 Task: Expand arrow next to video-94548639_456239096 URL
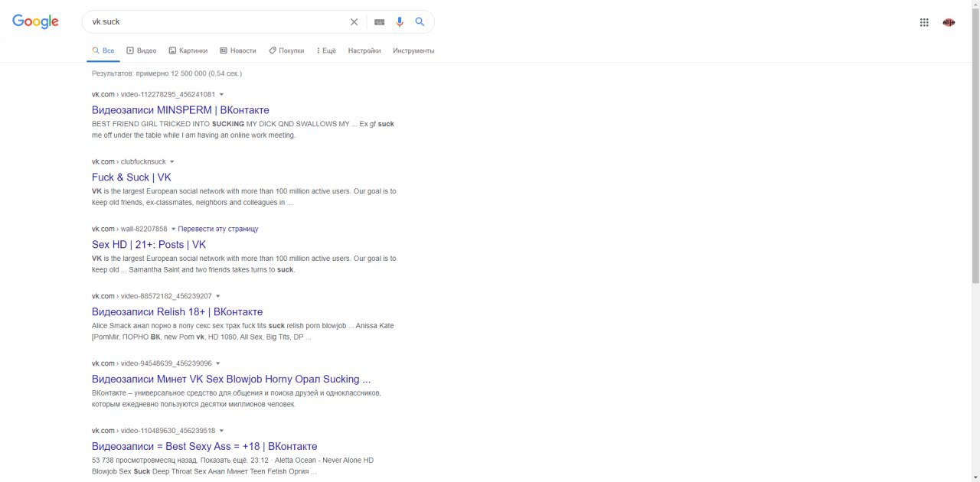pyautogui.click(x=217, y=364)
